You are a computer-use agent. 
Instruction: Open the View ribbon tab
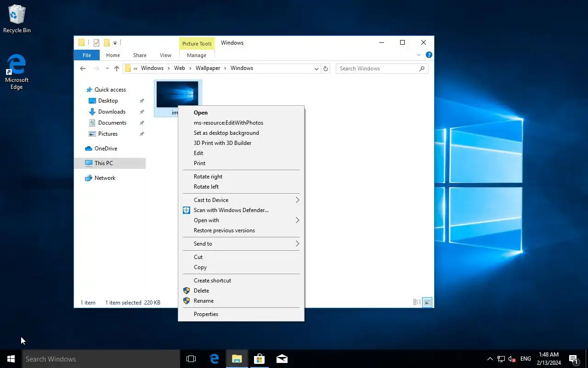coord(165,55)
